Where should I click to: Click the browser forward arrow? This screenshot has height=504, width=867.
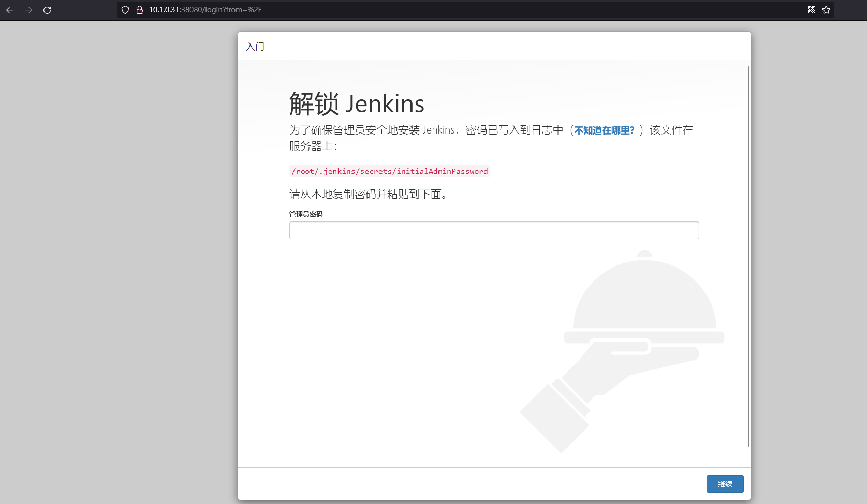pos(28,10)
